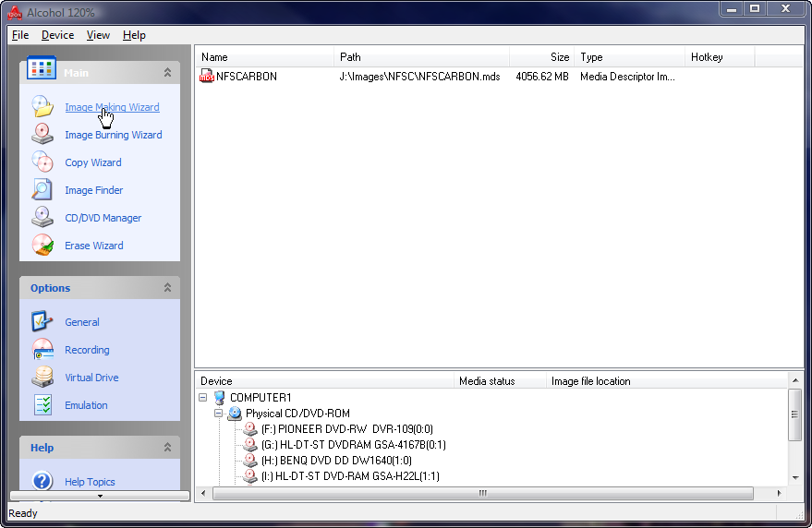Click the horizontal scroll-right arrow in device pane
Screen dimensions: 812x528
(779, 493)
